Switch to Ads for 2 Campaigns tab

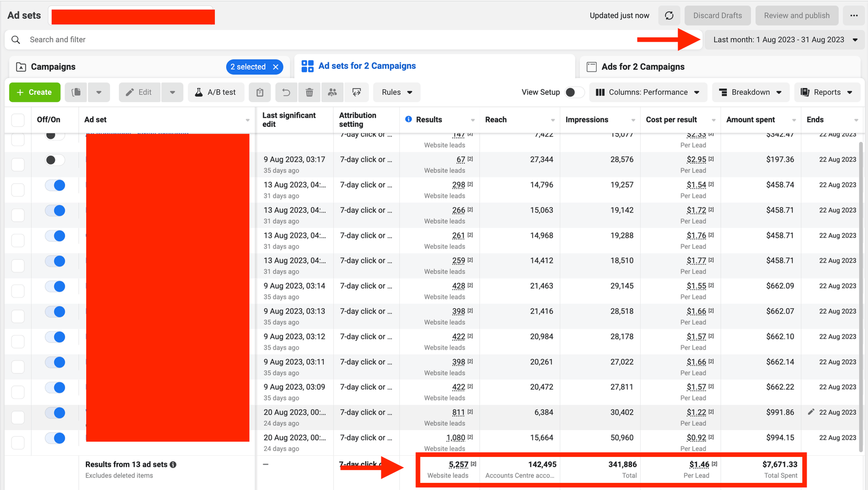click(x=642, y=67)
